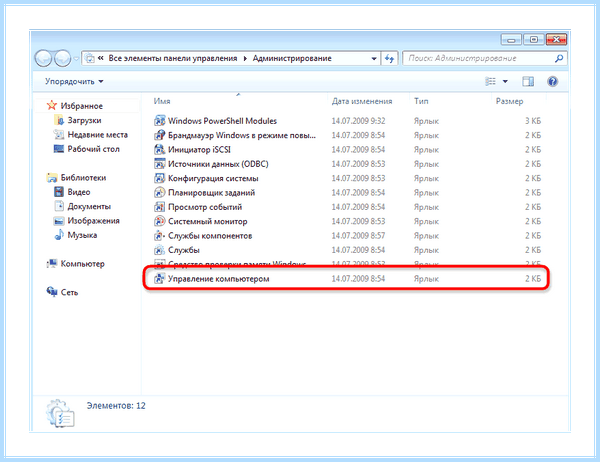Screen dimensions: 600x462
Task: Click the Сеть network icon
Action: (52, 292)
